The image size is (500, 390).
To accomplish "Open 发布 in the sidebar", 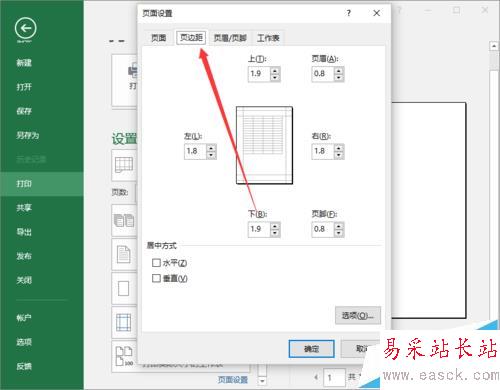I will [x=24, y=256].
